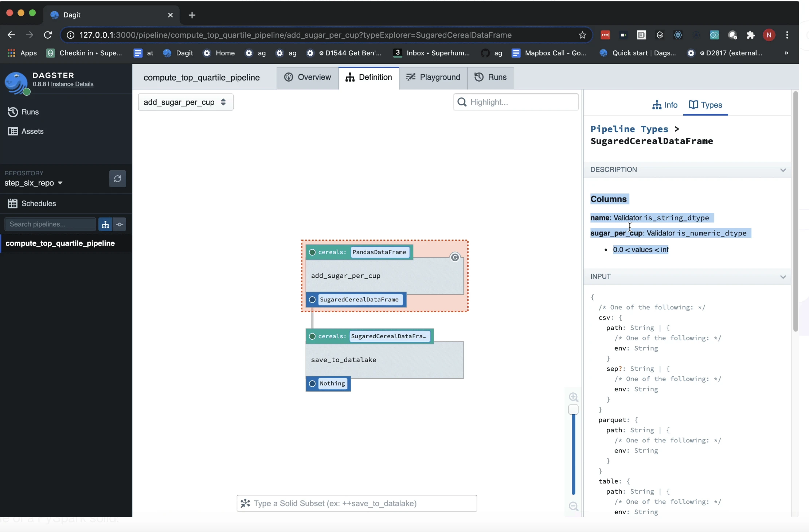This screenshot has width=809, height=532.
Task: Collapse the INPUT section chevron
Action: (x=783, y=277)
